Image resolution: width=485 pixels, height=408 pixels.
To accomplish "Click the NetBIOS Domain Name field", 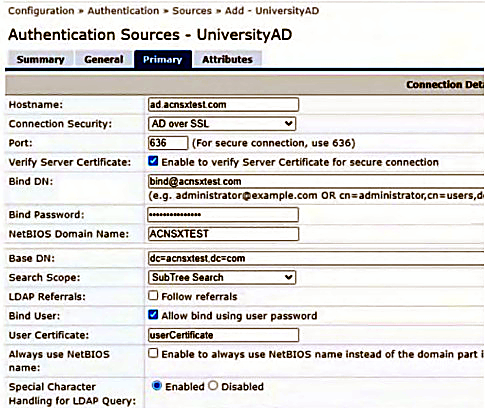I will pos(223,234).
